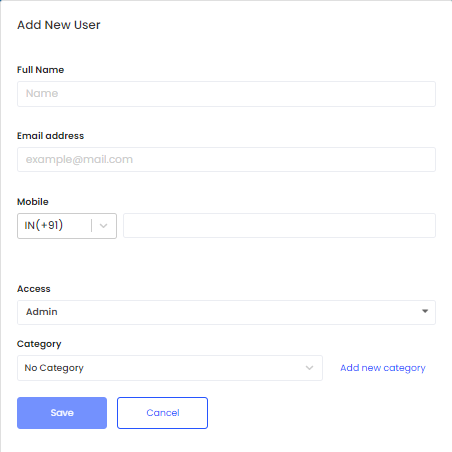This screenshot has height=452, width=452.
Task: Click the Access label
Action: [34, 289]
